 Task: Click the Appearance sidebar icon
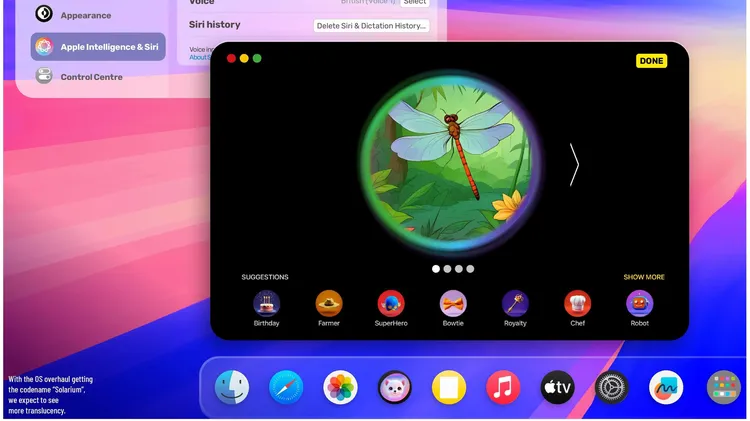[44, 13]
